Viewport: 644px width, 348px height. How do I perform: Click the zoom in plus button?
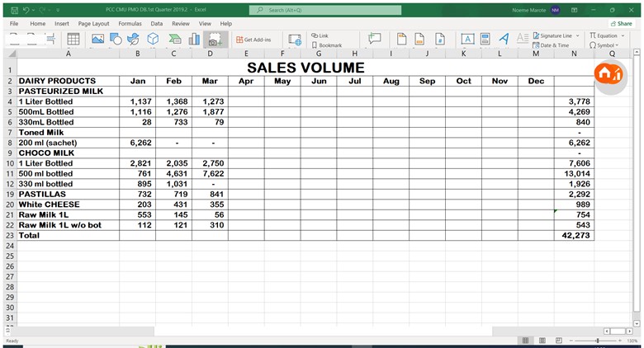click(622, 341)
